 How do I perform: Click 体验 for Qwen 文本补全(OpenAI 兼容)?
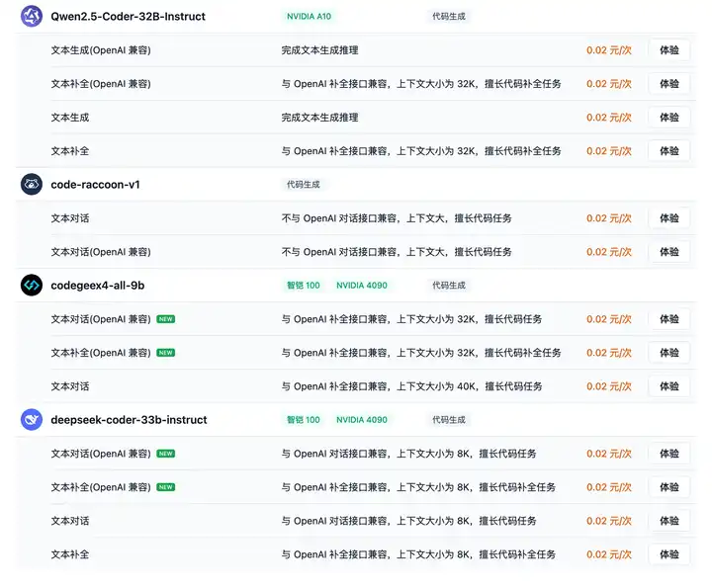[x=669, y=83]
